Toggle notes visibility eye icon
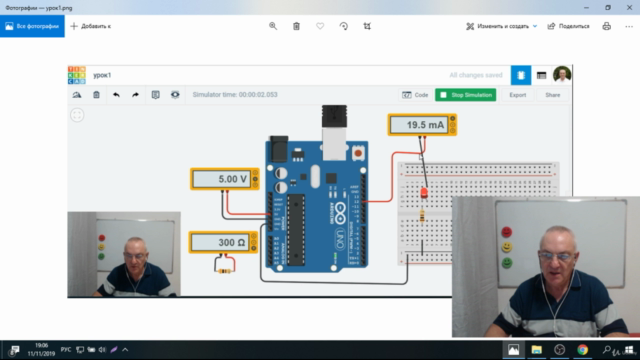The width and height of the screenshot is (640, 360). tap(175, 95)
